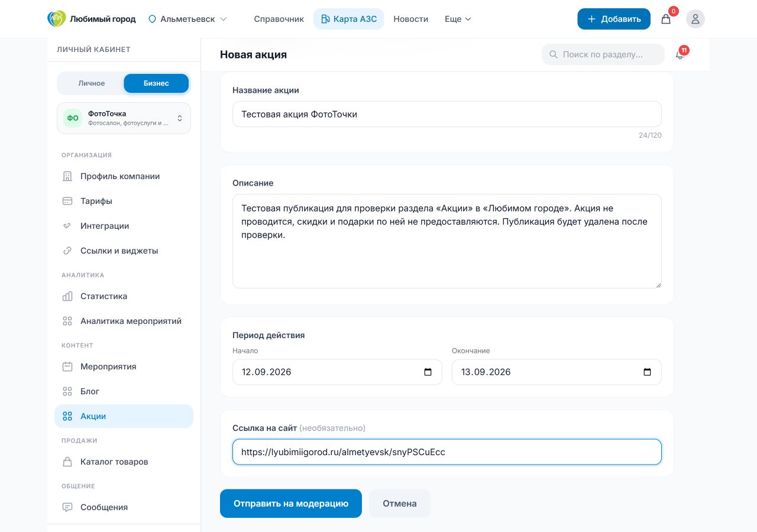Select Акции in the sidebar menu
The height and width of the screenshot is (532, 757).
[124, 416]
